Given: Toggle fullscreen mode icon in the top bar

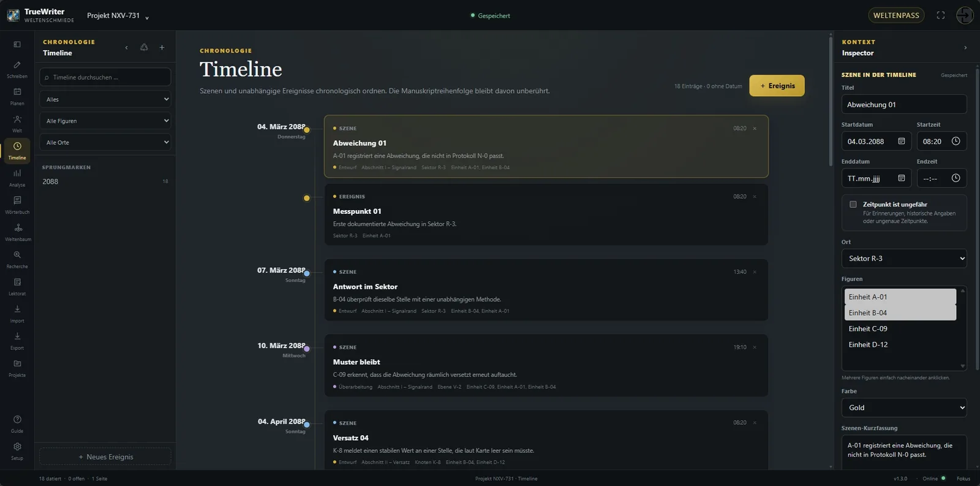Looking at the screenshot, I should point(941,15).
